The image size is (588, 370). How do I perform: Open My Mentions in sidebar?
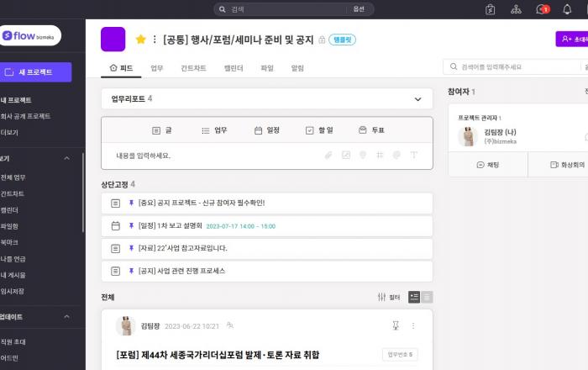[13, 259]
